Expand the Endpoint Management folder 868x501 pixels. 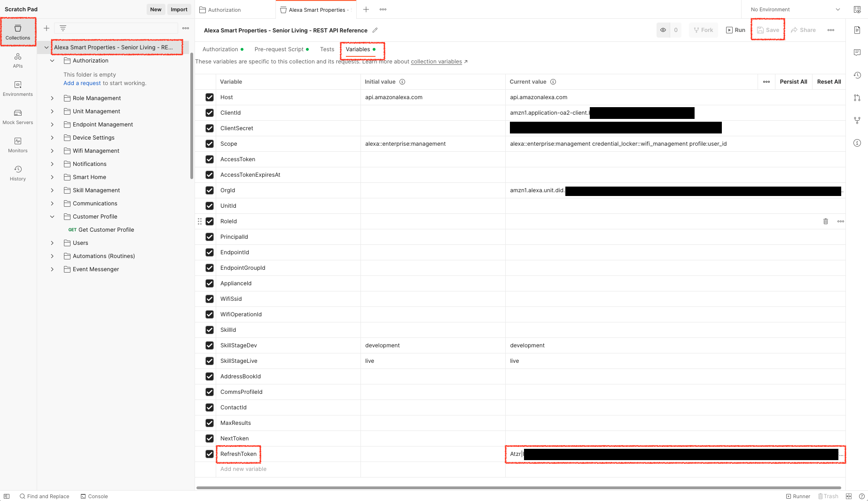52,125
